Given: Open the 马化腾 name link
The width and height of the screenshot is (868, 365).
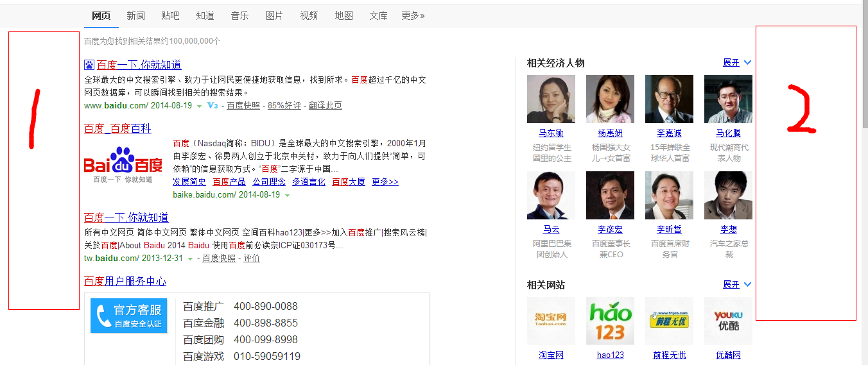Looking at the screenshot, I should pos(728,133).
